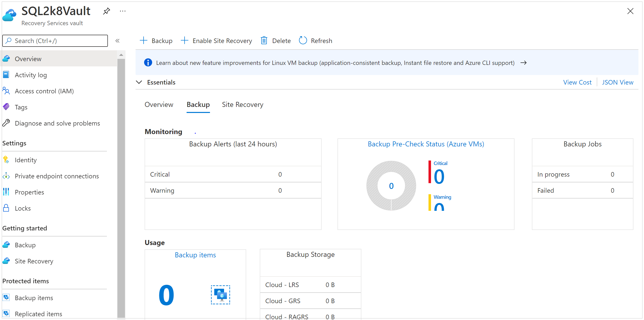Expand the Essentials section chevron
644x320 pixels.
(139, 82)
